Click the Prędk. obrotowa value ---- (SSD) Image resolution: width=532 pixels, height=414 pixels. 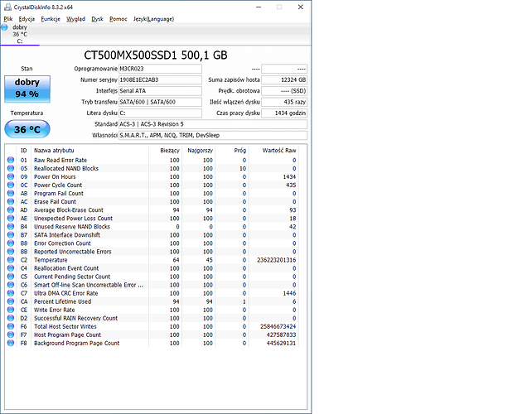(284, 91)
